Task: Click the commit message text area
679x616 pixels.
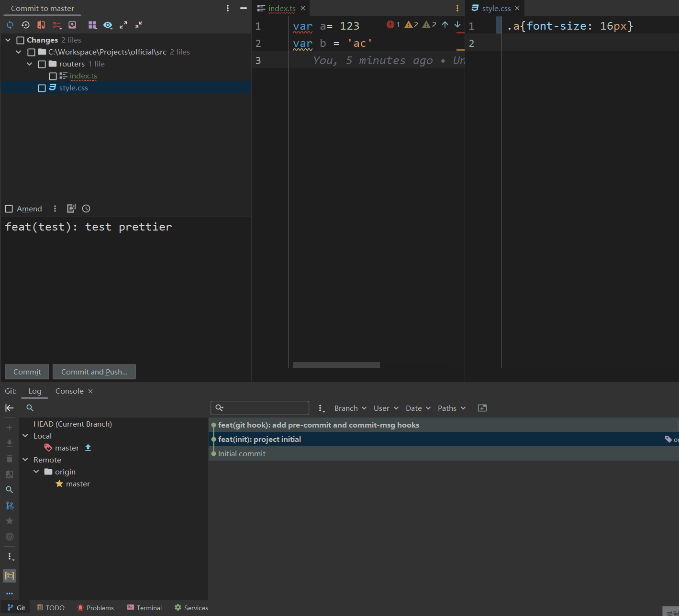Action: [x=126, y=289]
